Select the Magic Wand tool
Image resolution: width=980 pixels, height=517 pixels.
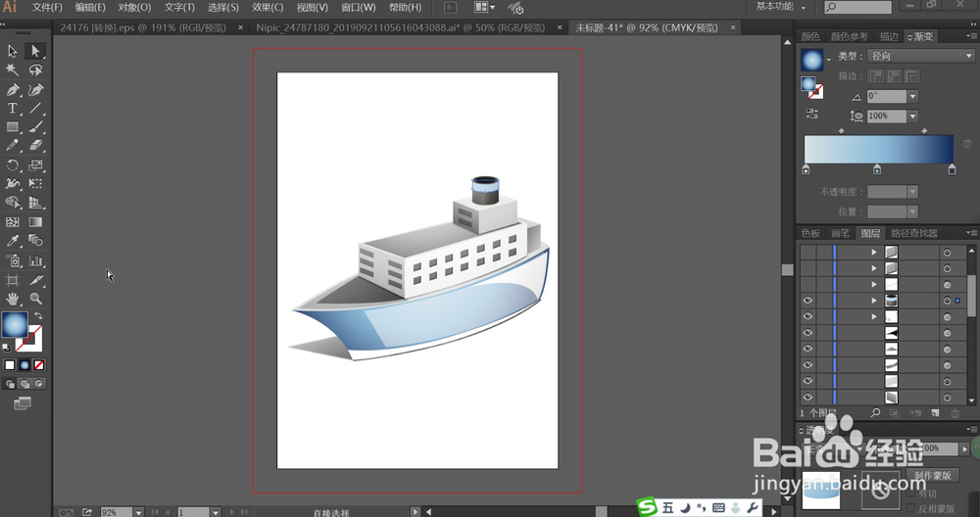12,70
